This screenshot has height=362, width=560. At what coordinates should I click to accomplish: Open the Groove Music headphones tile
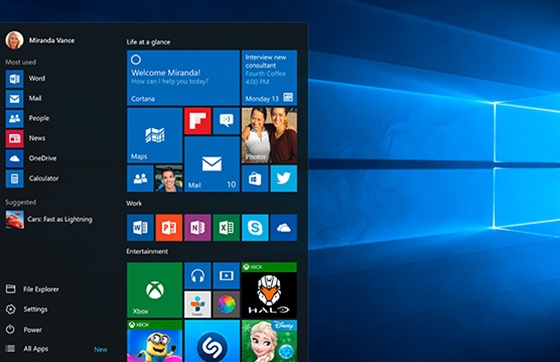coord(198,276)
